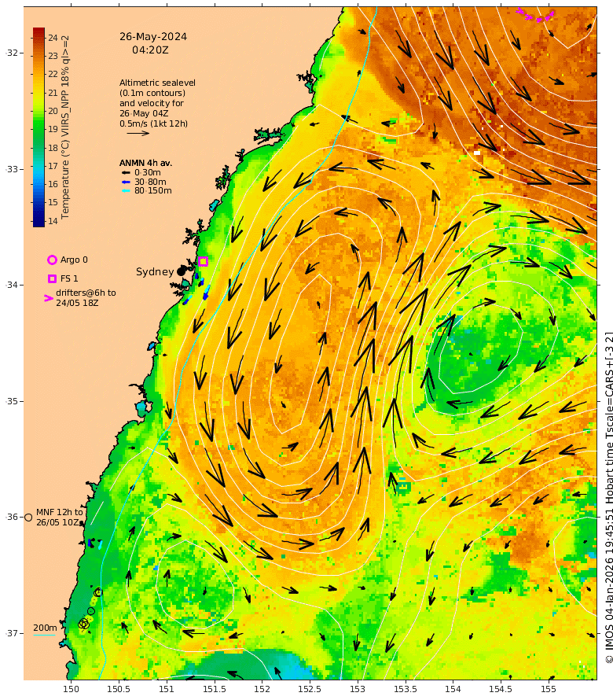
Task: Click the blue 30-80m ANMN legend arrow
Action: click(x=127, y=182)
